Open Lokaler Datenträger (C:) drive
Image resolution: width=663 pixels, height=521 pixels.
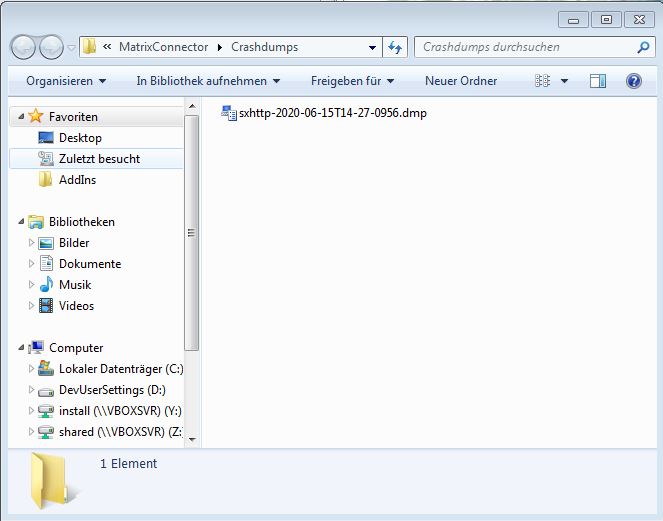click(x=121, y=369)
